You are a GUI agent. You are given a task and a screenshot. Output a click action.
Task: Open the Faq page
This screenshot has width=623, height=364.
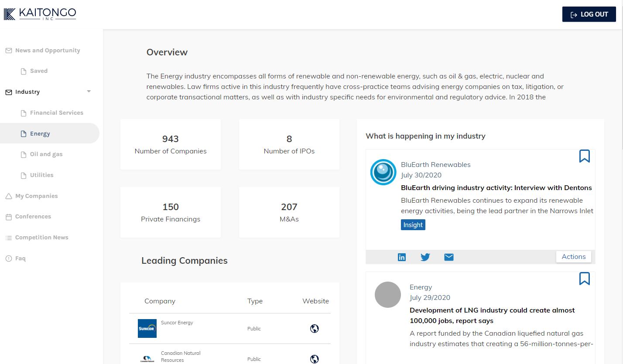21,259
